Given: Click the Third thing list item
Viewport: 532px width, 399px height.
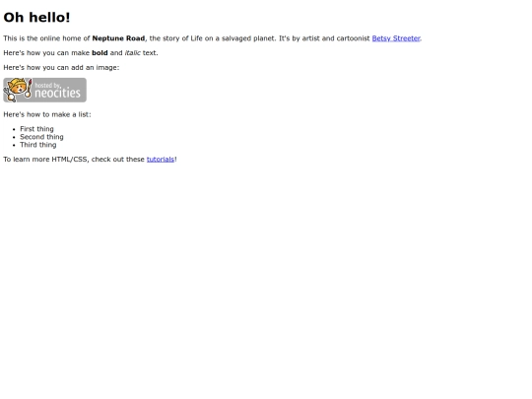Looking at the screenshot, I should (38, 145).
